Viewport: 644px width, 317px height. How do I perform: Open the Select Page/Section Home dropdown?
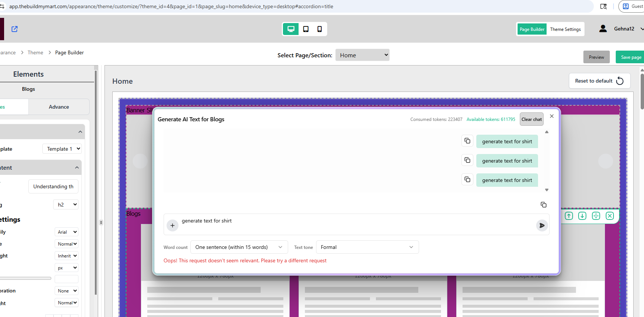(363, 55)
